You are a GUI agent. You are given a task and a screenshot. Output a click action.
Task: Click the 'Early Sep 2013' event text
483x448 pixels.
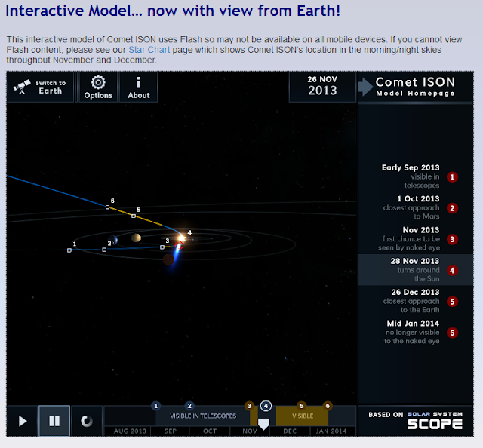click(411, 167)
